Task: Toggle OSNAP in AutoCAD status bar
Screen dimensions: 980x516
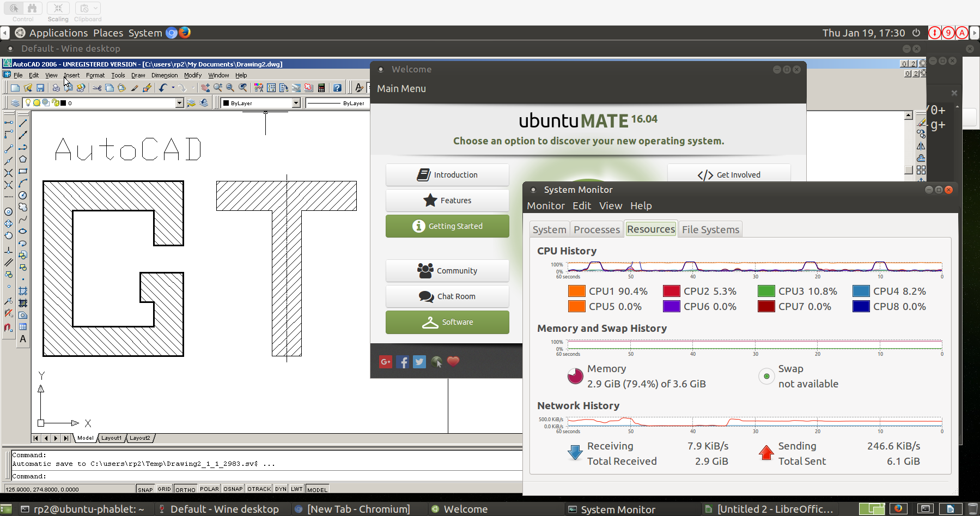Action: pos(233,489)
